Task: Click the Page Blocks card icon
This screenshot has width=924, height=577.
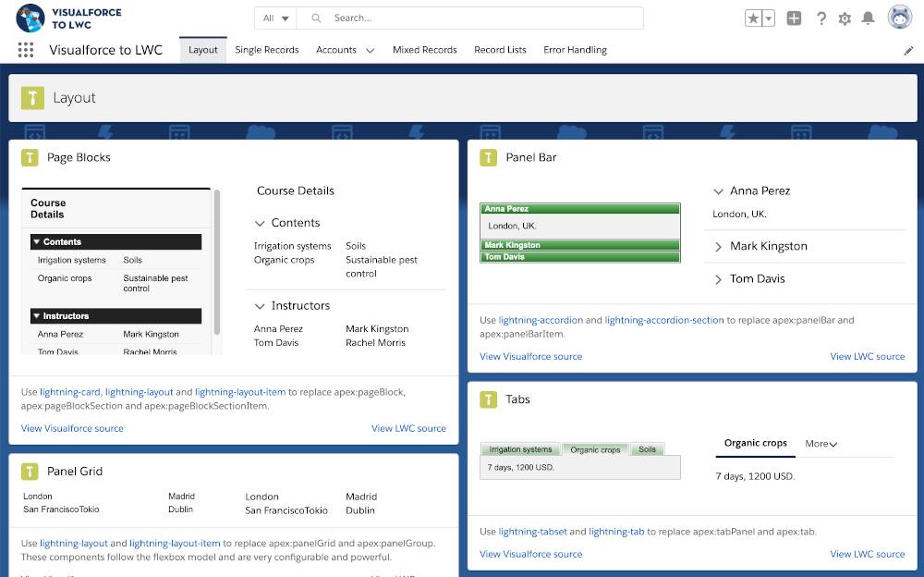Action: point(30,157)
